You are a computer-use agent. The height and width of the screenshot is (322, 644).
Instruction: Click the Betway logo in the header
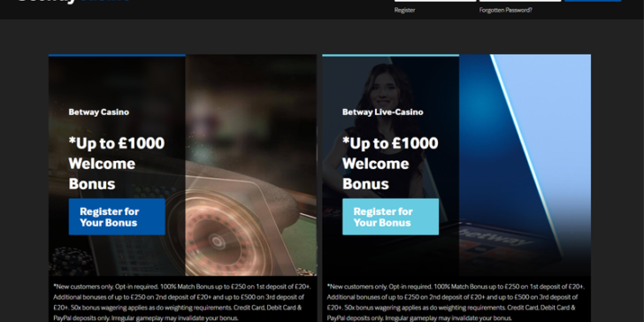(73, 1)
